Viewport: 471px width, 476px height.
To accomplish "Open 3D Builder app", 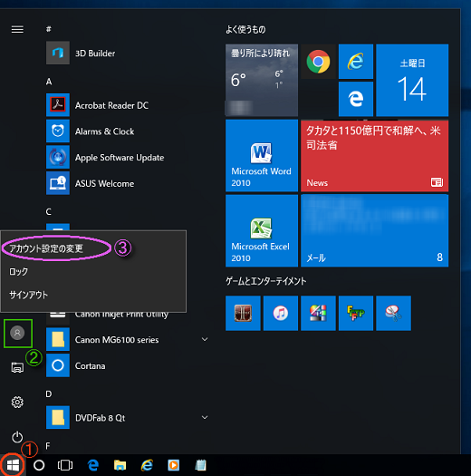I will pyautogui.click(x=128, y=53).
